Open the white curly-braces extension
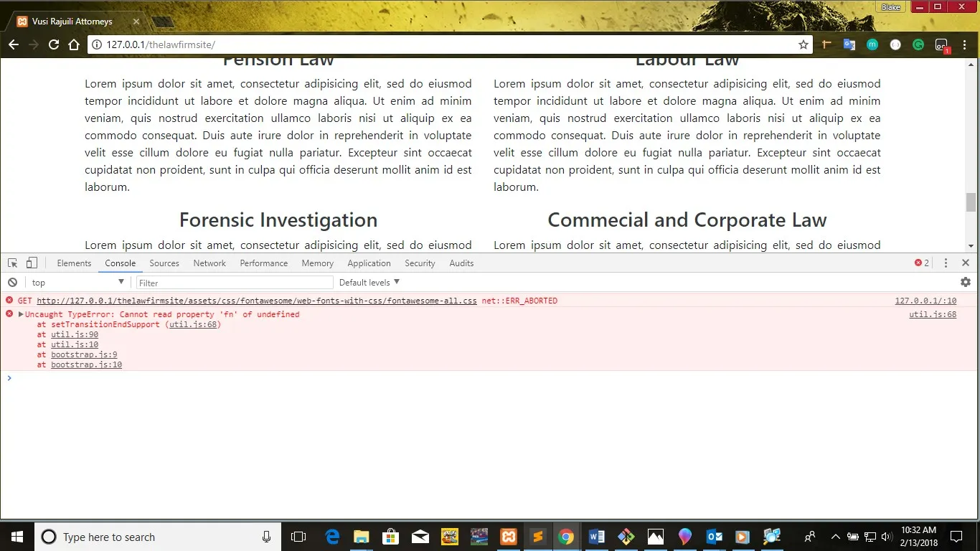Image resolution: width=980 pixels, height=551 pixels. pos(895,44)
